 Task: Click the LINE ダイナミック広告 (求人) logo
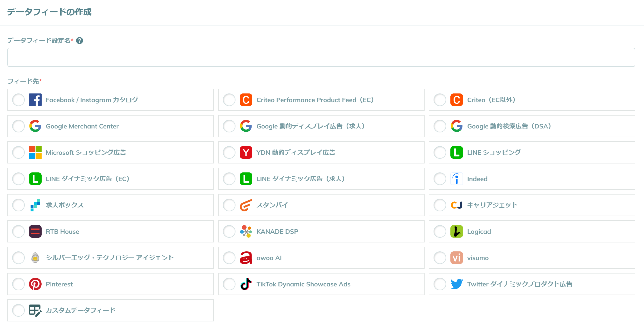coord(246,179)
